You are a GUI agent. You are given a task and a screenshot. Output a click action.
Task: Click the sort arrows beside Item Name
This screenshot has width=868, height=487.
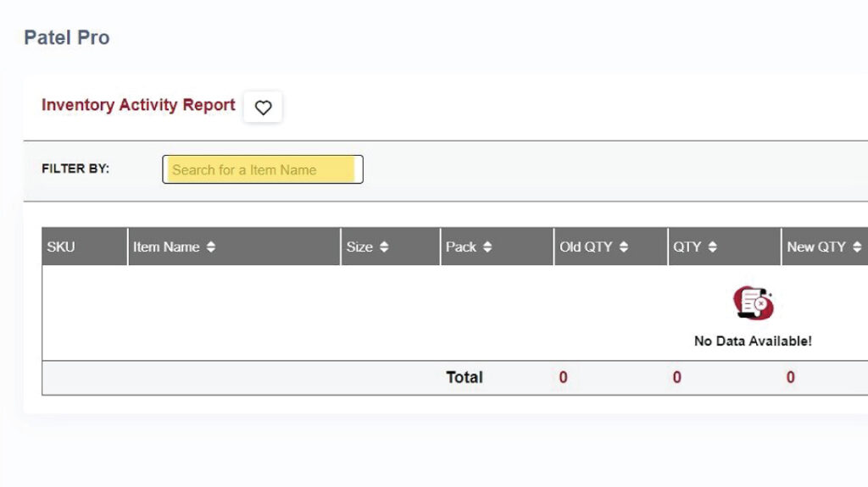point(211,247)
